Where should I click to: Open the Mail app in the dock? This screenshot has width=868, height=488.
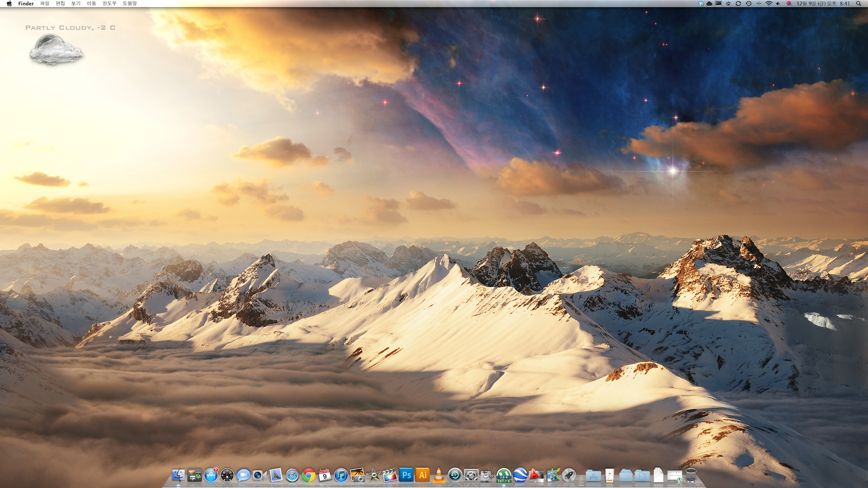(x=276, y=476)
